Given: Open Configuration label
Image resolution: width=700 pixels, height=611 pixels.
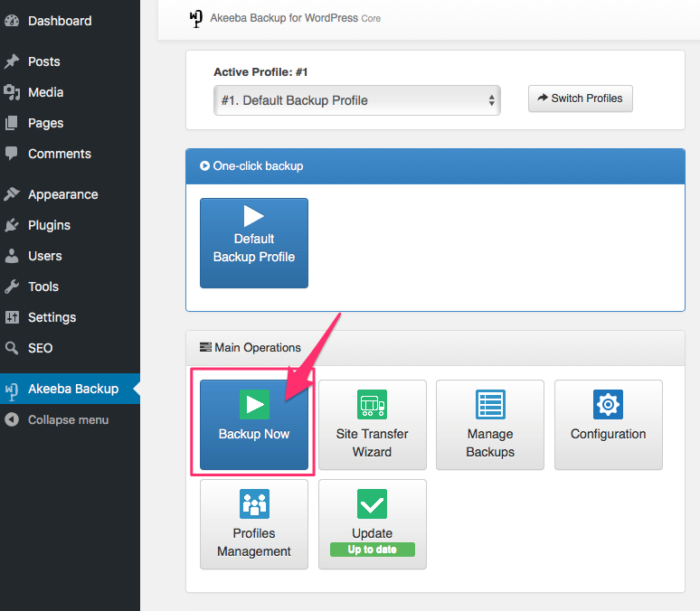Looking at the screenshot, I should coord(608,434).
